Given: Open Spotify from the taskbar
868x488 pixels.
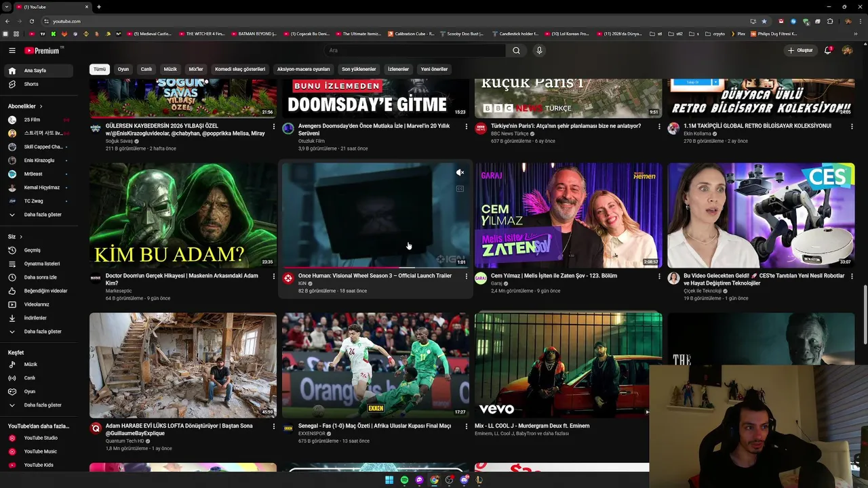Looking at the screenshot, I should coord(404,480).
